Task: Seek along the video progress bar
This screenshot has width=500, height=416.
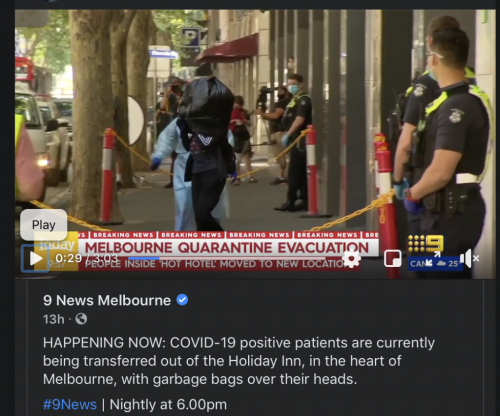Action: (x=227, y=258)
